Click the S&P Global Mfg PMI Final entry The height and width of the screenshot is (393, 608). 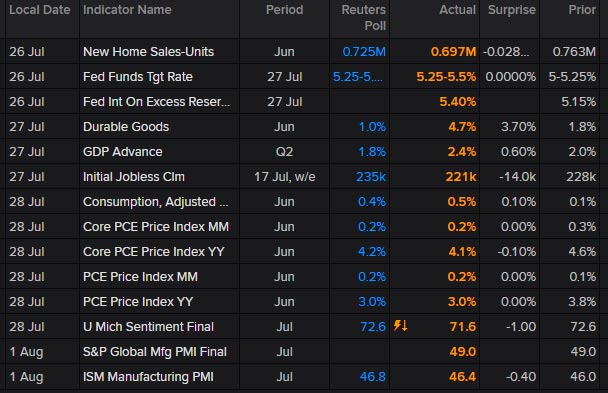[155, 352]
